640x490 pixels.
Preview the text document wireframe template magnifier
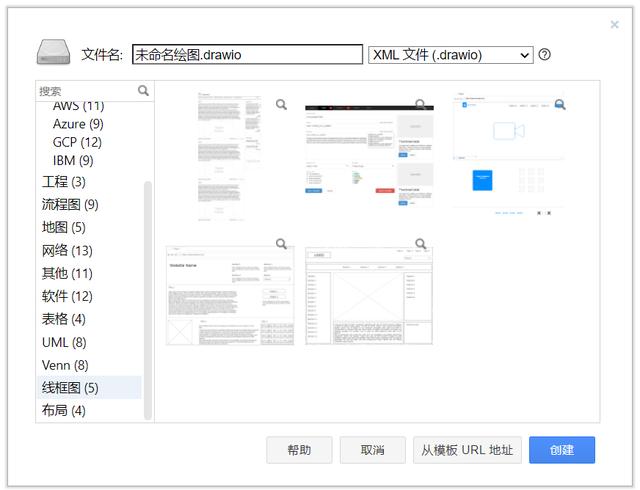(282, 104)
